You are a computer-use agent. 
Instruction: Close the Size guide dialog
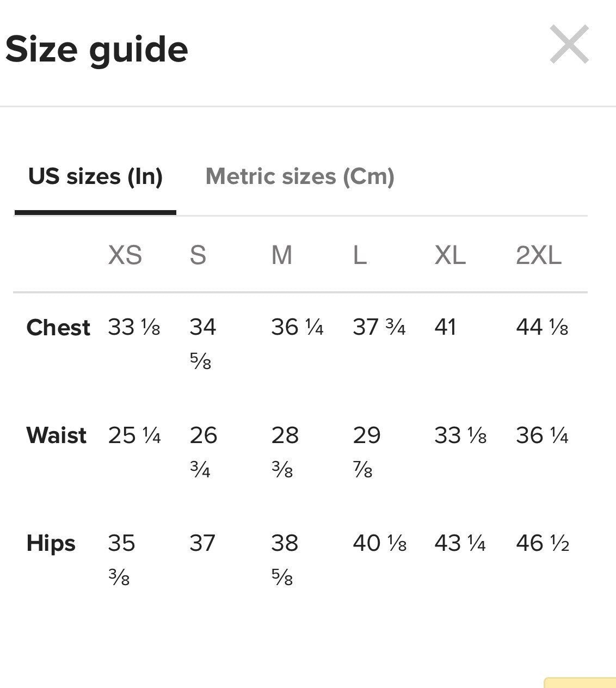tap(569, 44)
